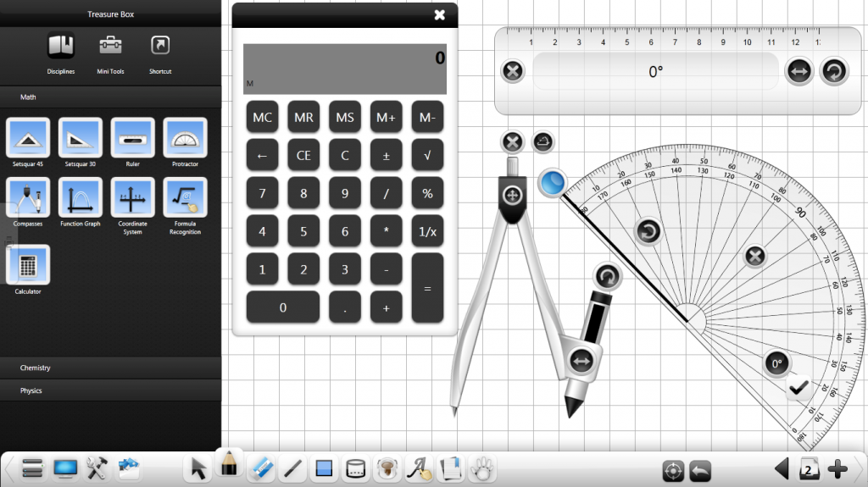Image resolution: width=868 pixels, height=487 pixels.
Task: Click the compass move handle
Action: (x=513, y=196)
